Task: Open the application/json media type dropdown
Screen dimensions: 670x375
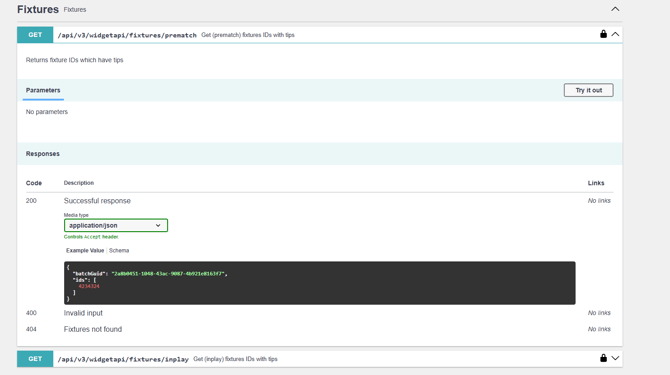Action: (116, 225)
